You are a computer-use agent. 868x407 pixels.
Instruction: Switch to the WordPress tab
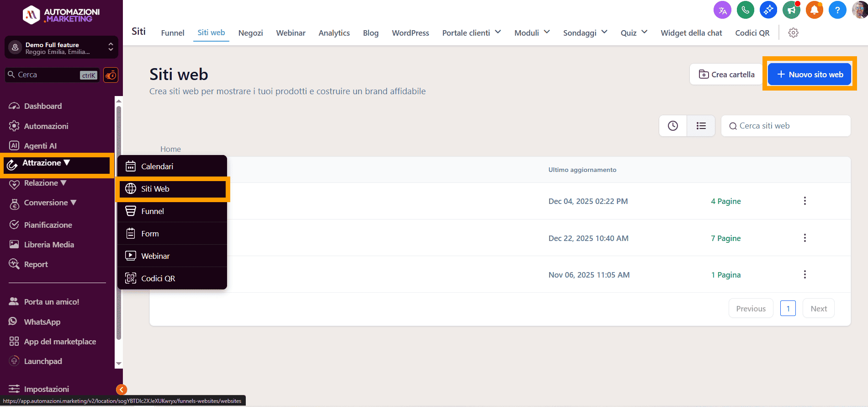[411, 33]
